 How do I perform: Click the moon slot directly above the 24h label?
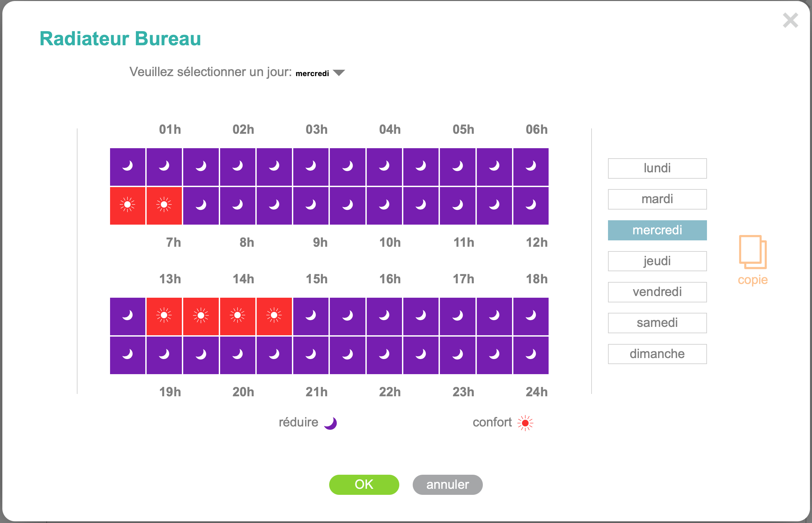[530, 355]
